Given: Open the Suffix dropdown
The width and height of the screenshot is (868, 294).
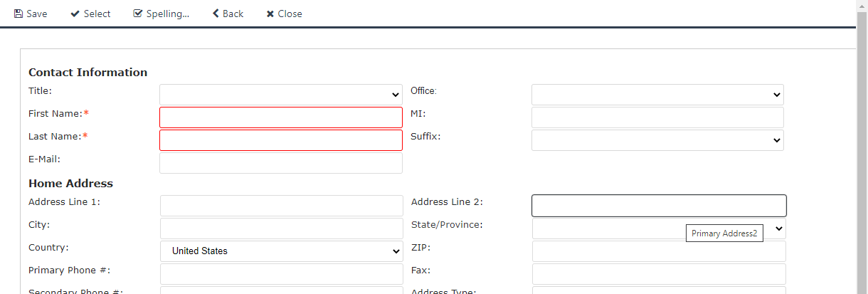Looking at the screenshot, I should pos(657,140).
